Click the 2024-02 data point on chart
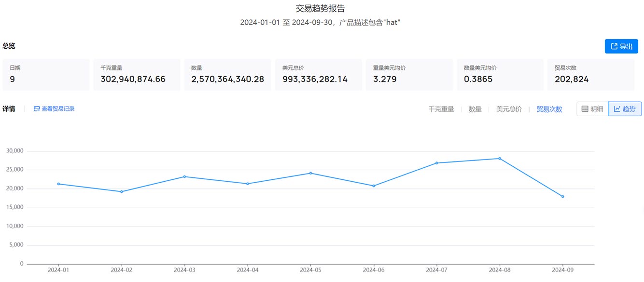The width and height of the screenshot is (644, 282). click(x=121, y=191)
